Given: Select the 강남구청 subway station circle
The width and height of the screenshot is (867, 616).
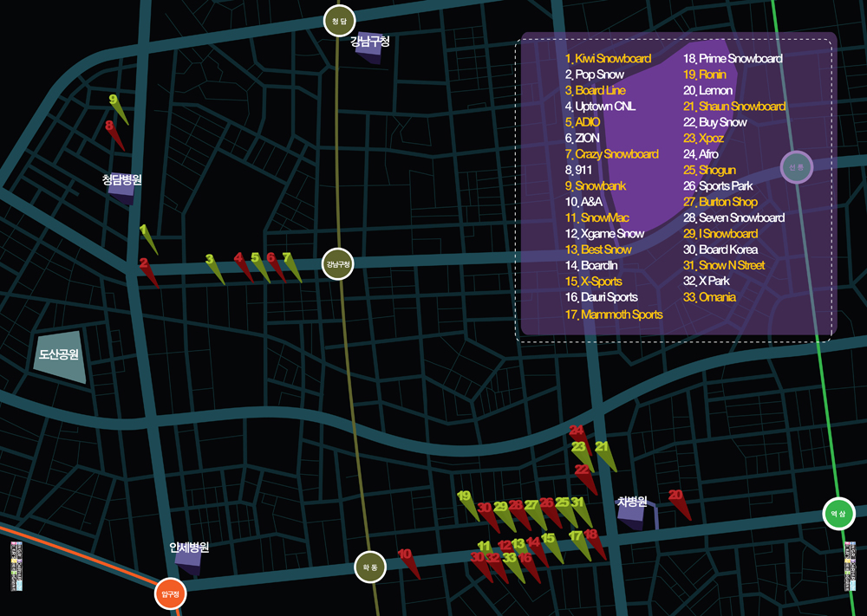Looking at the screenshot, I should click(337, 264).
